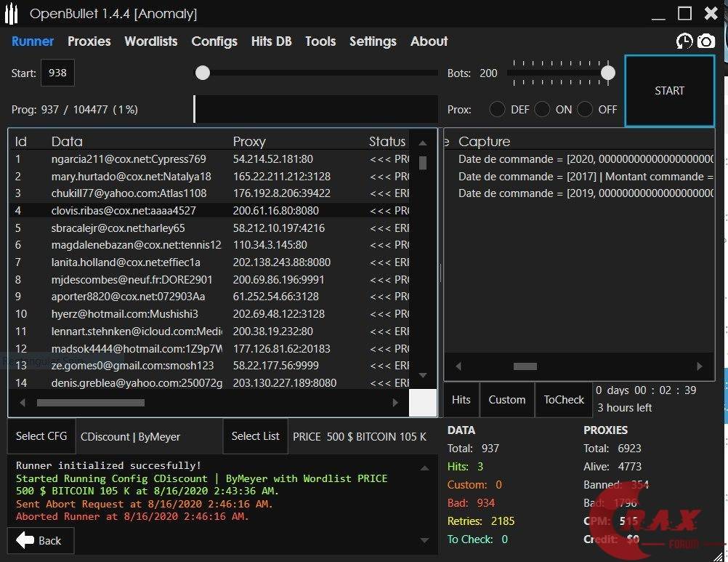Click the Back arrow icon at bottom left

click(x=25, y=540)
